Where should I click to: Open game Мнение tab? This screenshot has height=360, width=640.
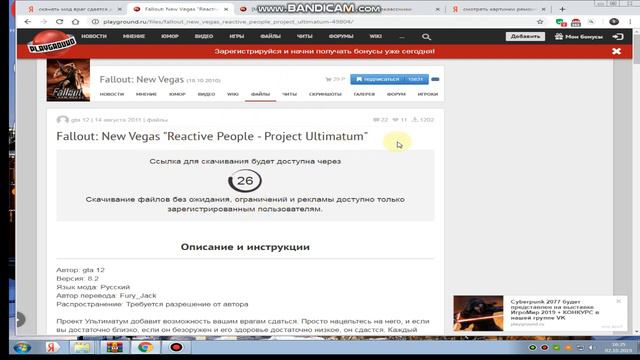[x=146, y=94]
